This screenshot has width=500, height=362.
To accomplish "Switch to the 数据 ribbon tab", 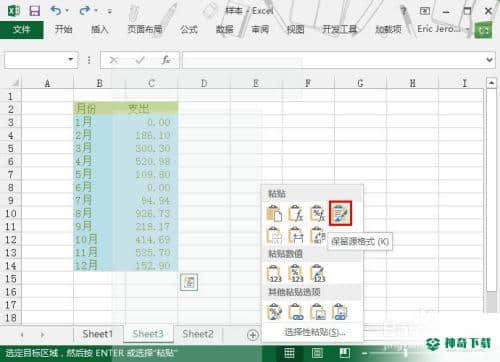I will (224, 30).
